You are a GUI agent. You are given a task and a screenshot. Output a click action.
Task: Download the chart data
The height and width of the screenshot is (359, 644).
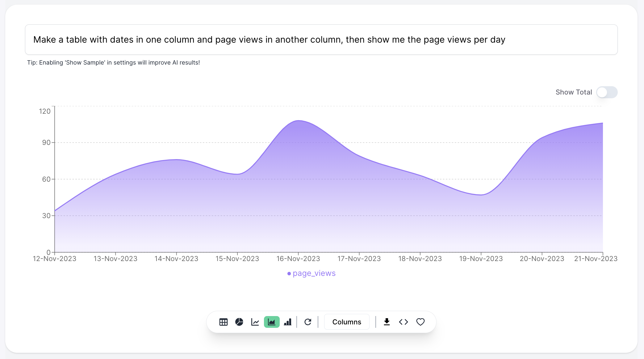(387, 322)
